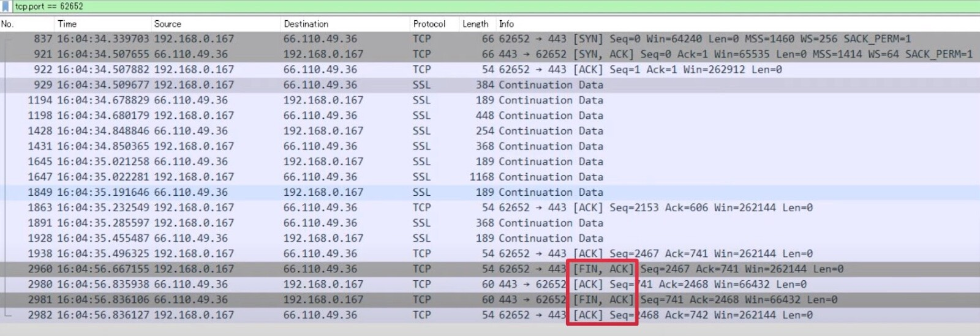Viewport: 980px width, 336px height.
Task: Click the Length column header
Action: [x=475, y=24]
